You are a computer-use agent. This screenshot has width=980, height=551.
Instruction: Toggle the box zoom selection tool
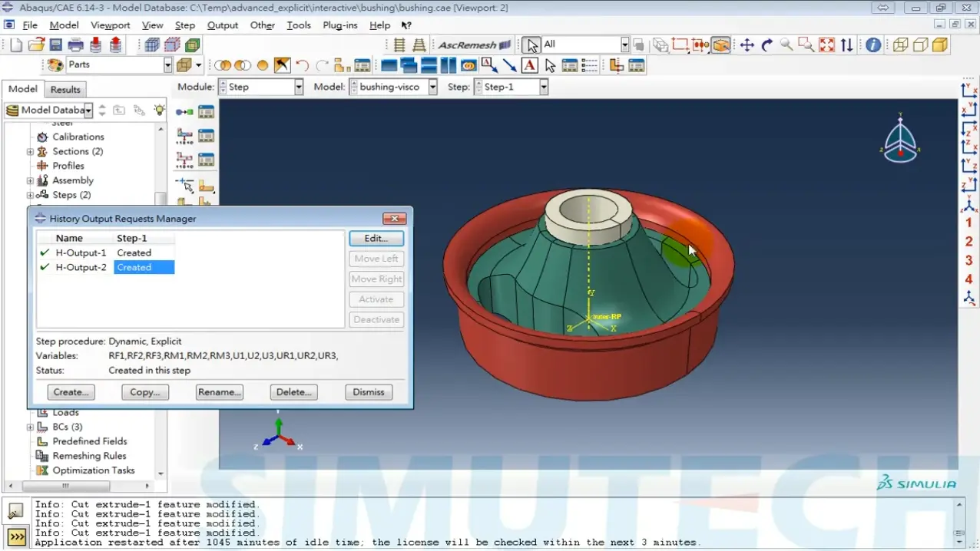(x=806, y=45)
